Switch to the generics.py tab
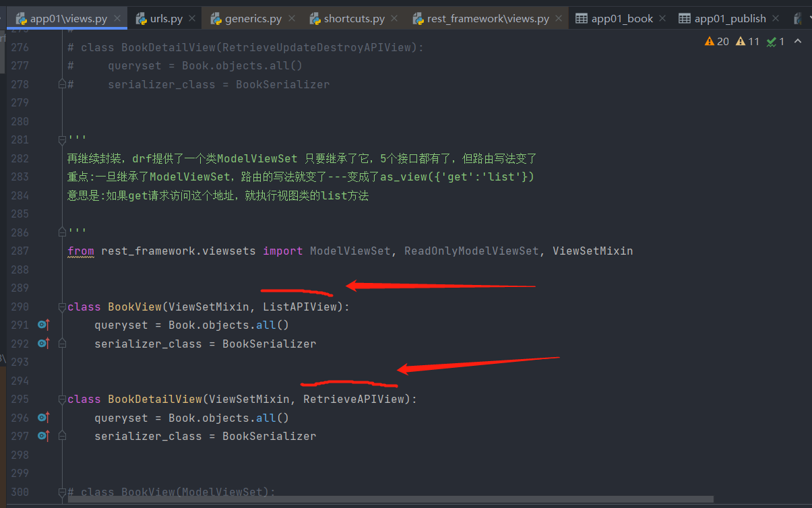The image size is (812, 508). [x=253, y=19]
